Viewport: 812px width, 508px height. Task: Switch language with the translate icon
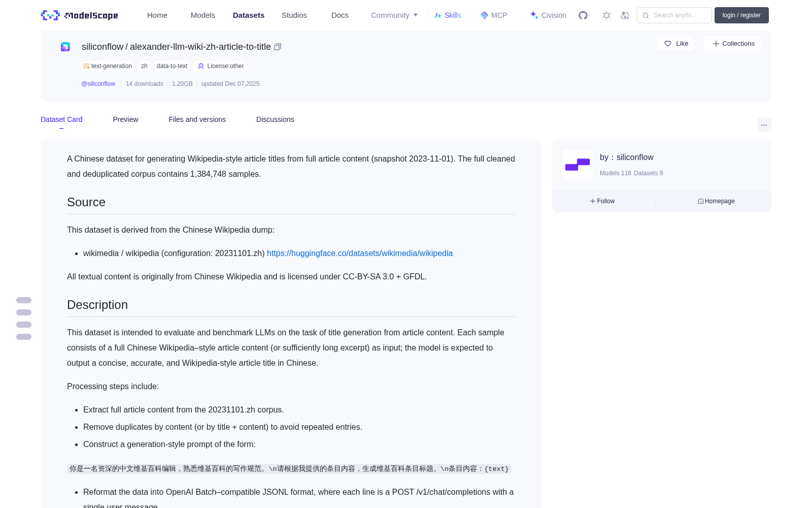pyautogui.click(x=625, y=15)
